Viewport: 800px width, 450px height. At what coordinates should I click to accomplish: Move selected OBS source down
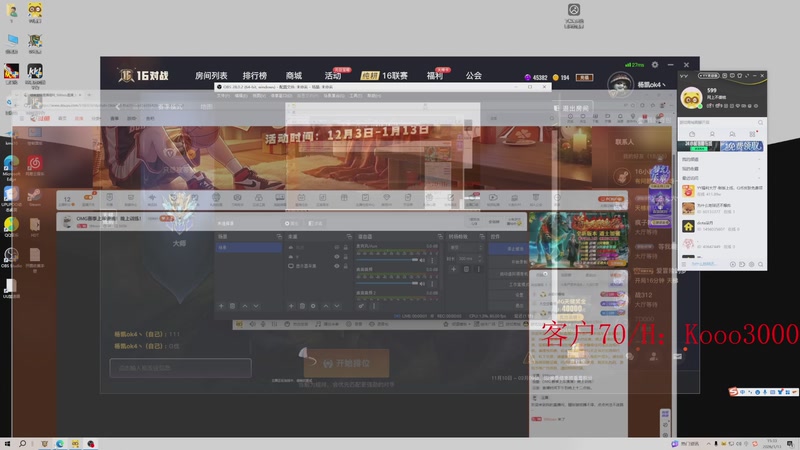click(x=337, y=306)
